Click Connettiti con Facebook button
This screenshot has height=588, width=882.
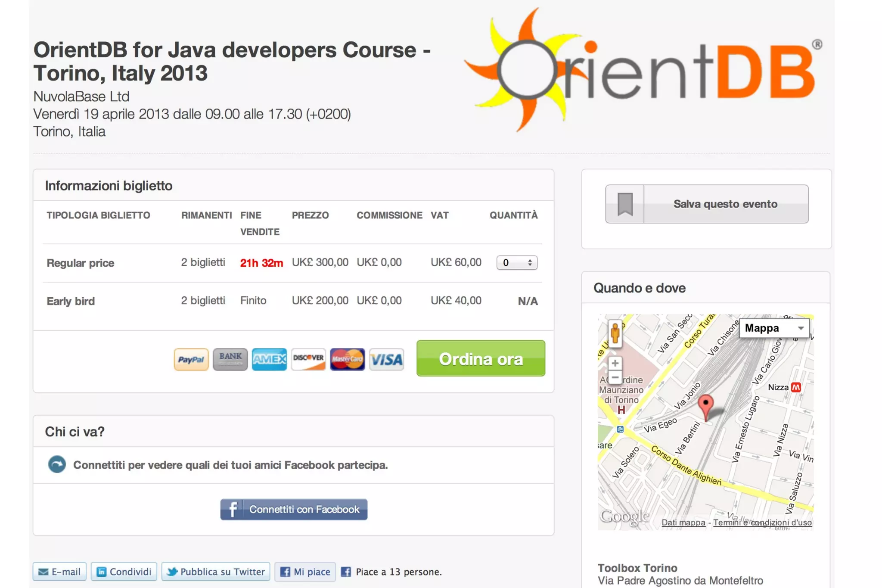294,510
